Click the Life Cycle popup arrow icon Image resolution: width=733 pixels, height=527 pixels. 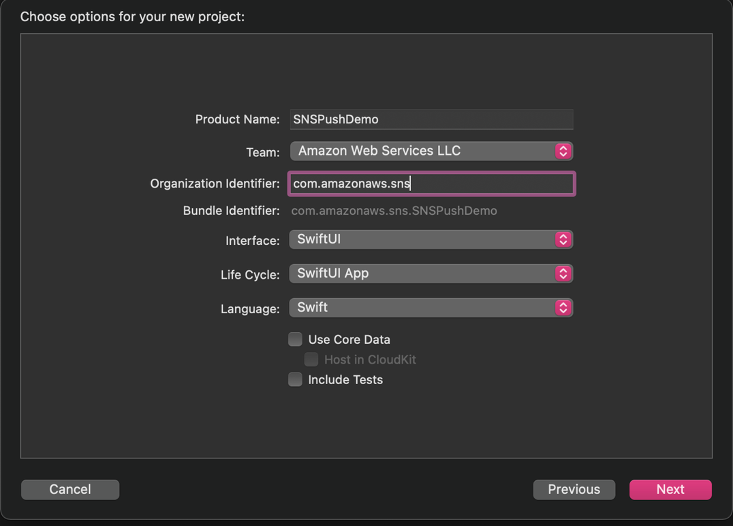(563, 273)
